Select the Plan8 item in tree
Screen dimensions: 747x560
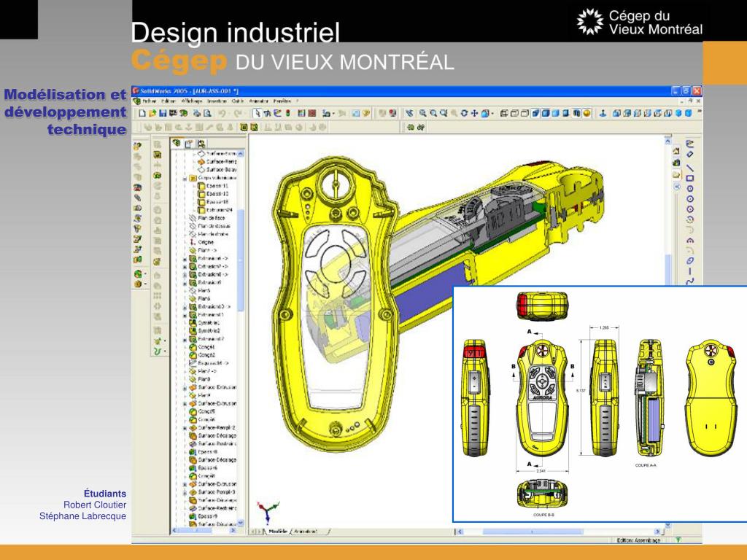coord(204,379)
